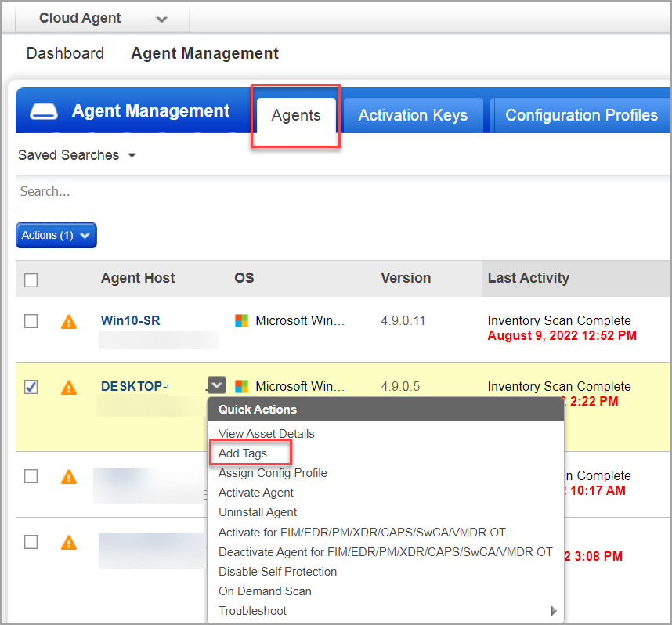Switch to the Activation Keys tab
Screen dimensions: 672x625
411,115
